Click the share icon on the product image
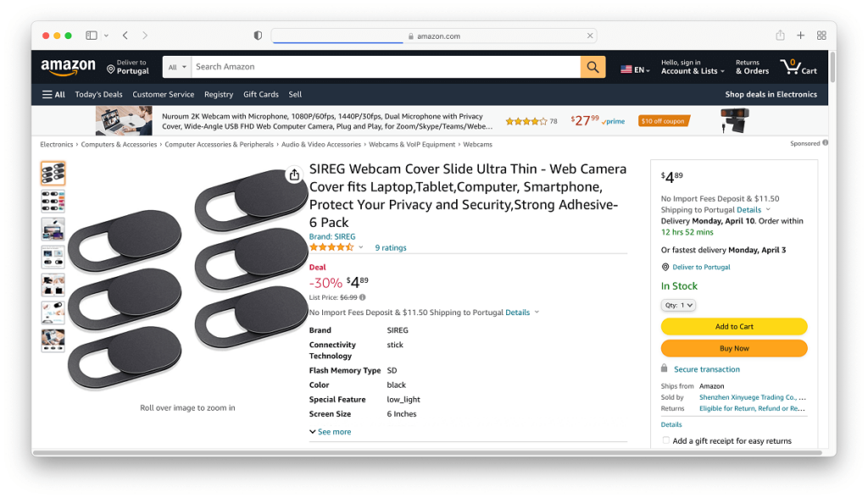The width and height of the screenshot is (868, 498). click(294, 174)
